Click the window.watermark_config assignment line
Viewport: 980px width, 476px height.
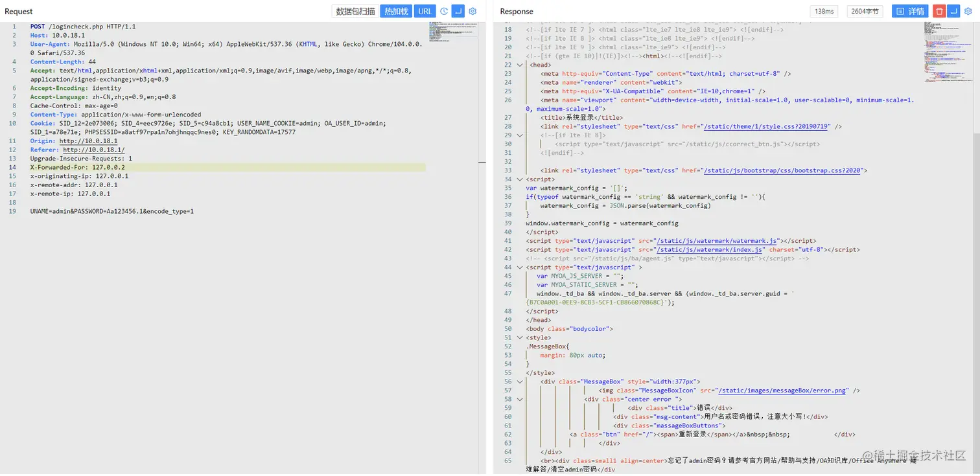tap(602, 223)
